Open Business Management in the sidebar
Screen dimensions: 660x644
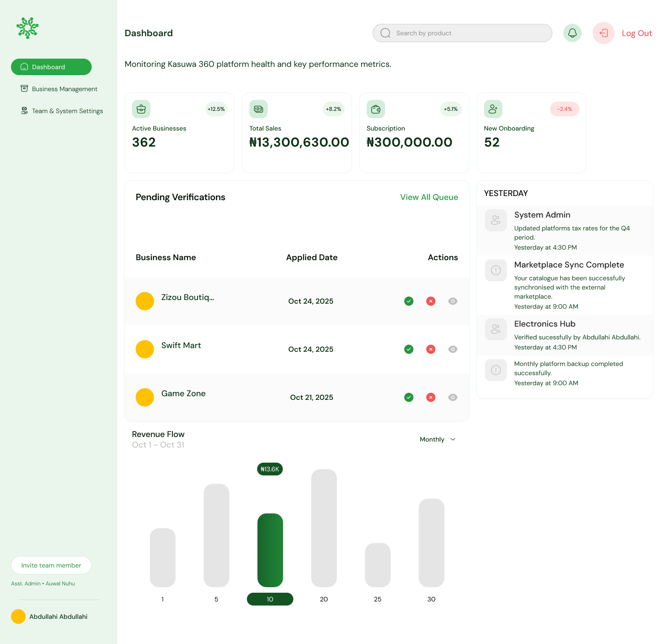[x=59, y=89]
